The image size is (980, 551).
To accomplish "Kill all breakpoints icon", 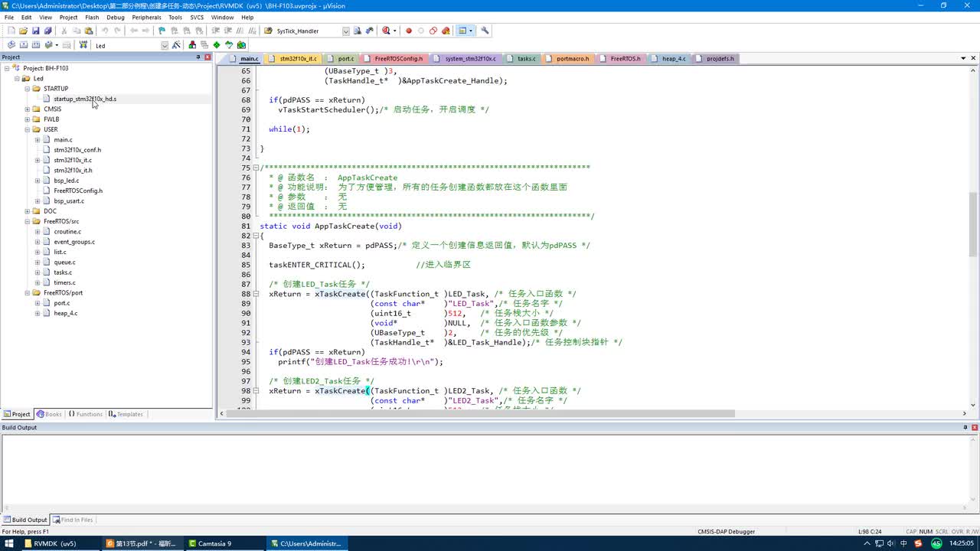I will [x=446, y=31].
